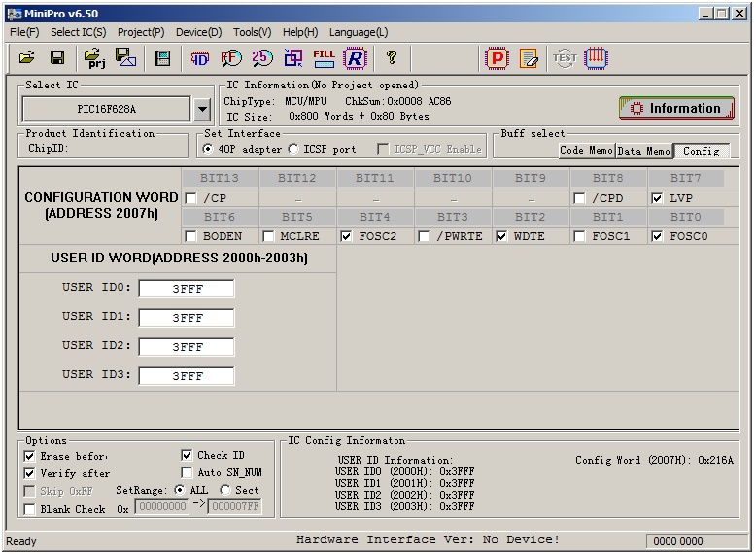This screenshot has height=554, width=756.
Task: Click the USER ID2 input field
Action: (x=187, y=347)
